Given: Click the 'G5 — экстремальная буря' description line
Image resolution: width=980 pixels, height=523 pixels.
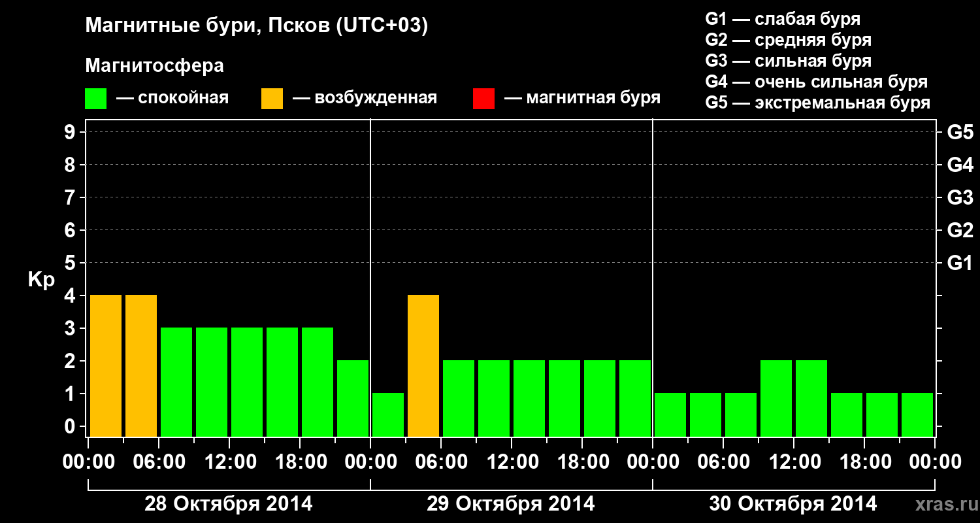Looking at the screenshot, I should click(x=818, y=103).
